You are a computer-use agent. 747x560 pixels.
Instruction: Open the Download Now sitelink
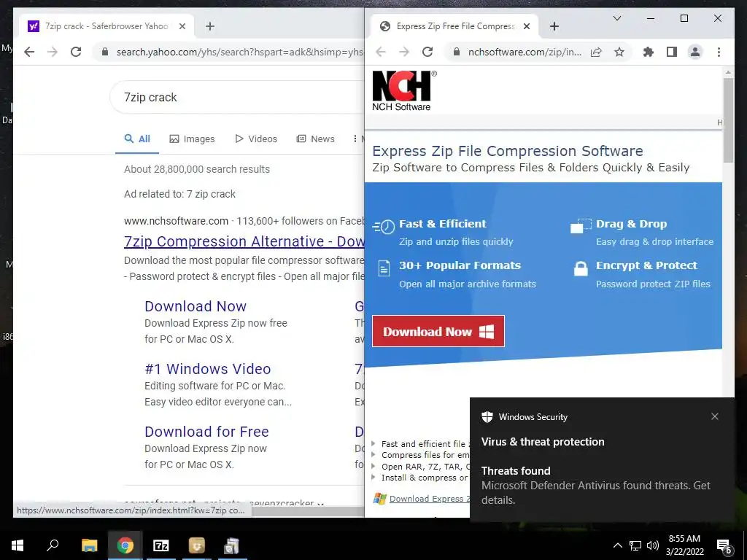pos(196,306)
